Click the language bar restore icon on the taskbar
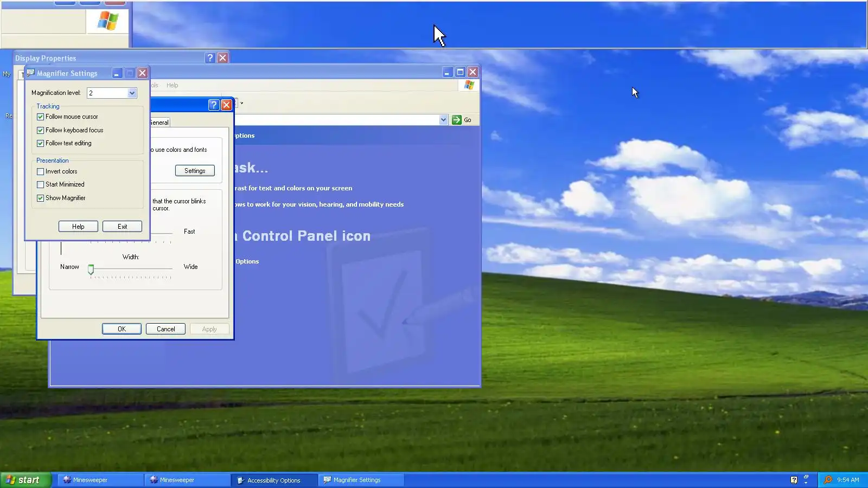The image size is (868, 488). pos(806,477)
